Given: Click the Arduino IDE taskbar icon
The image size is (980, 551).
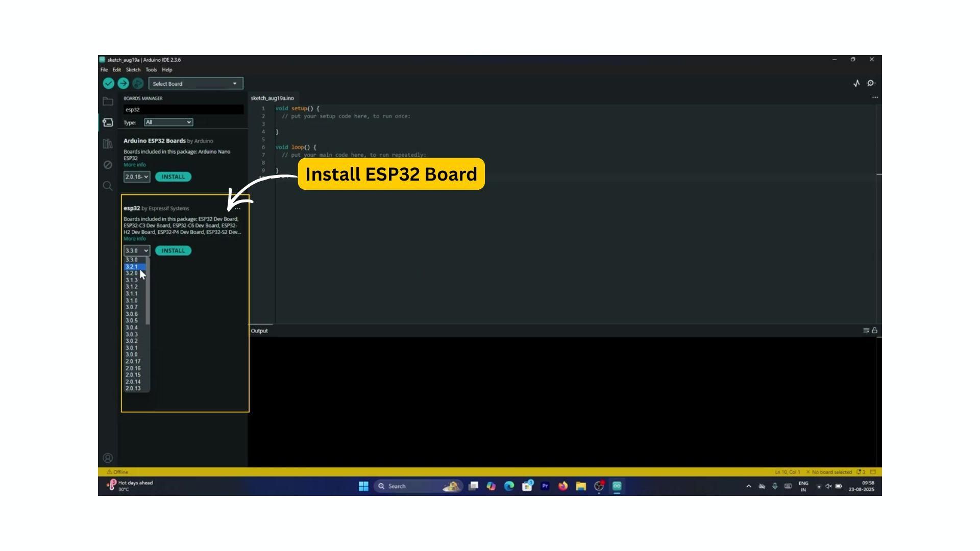Looking at the screenshot, I should click(x=617, y=486).
